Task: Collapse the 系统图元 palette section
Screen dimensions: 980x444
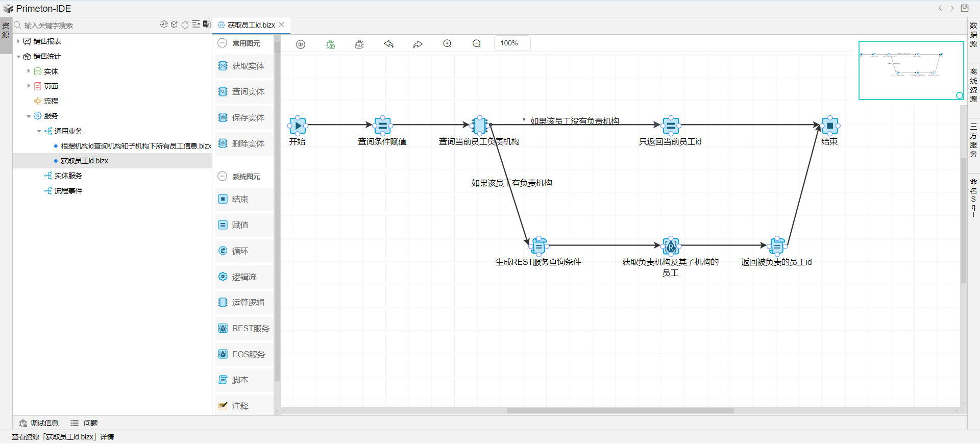Action: (222, 177)
